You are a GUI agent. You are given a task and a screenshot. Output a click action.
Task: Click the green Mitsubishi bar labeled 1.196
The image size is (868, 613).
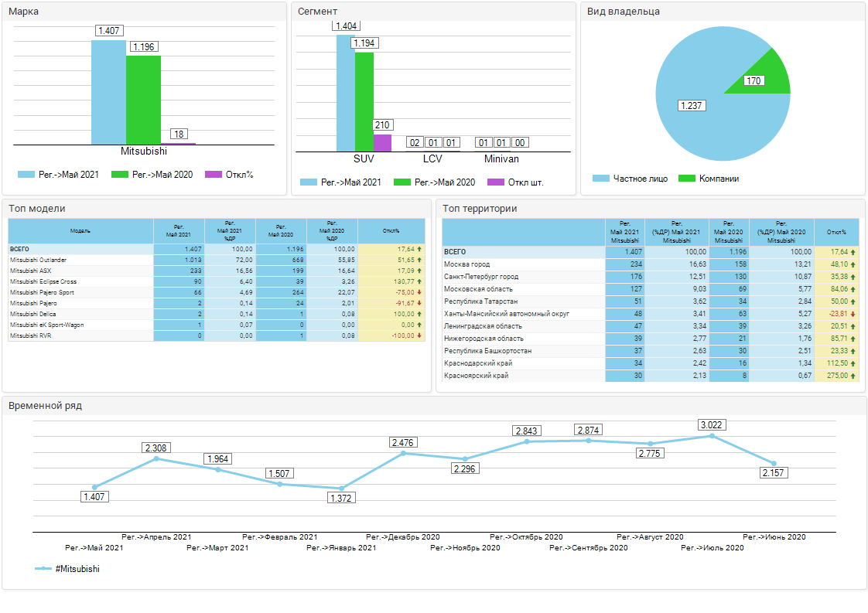143,100
